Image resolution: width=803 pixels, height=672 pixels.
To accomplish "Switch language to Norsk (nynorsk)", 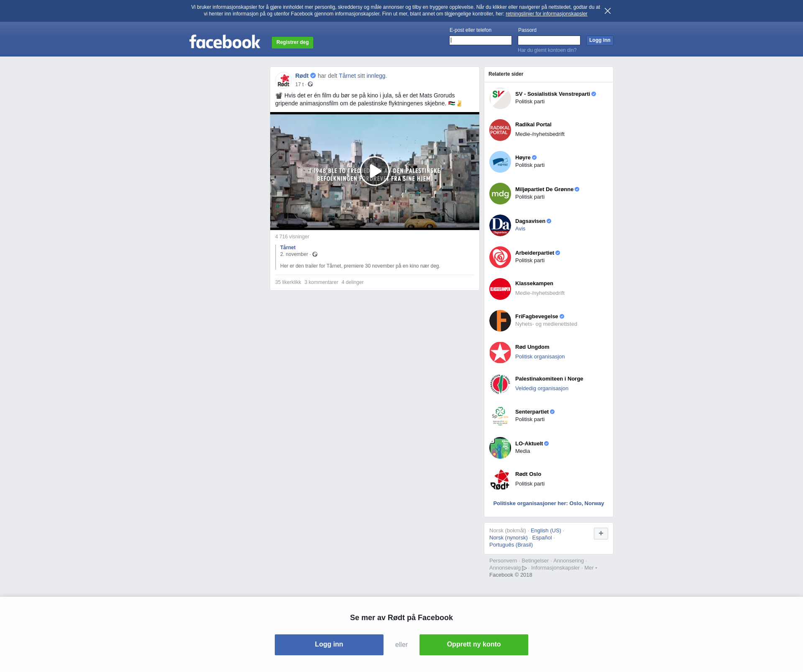I will pos(509,538).
